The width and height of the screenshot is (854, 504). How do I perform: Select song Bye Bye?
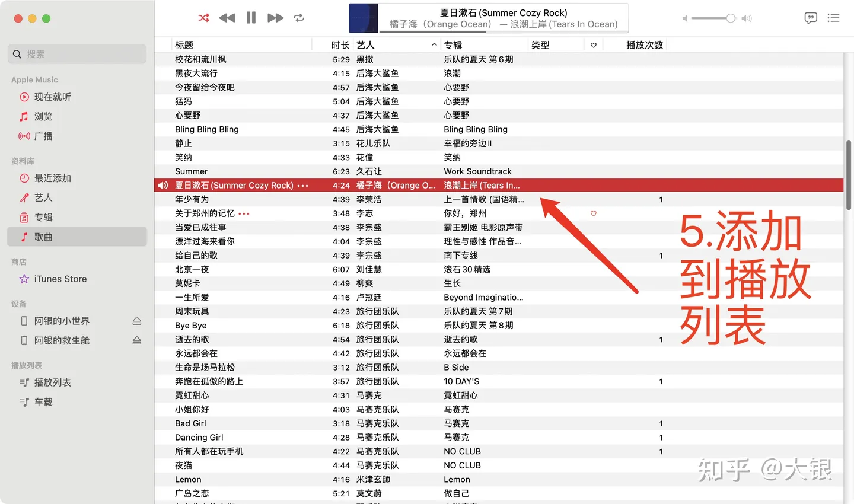click(x=191, y=326)
